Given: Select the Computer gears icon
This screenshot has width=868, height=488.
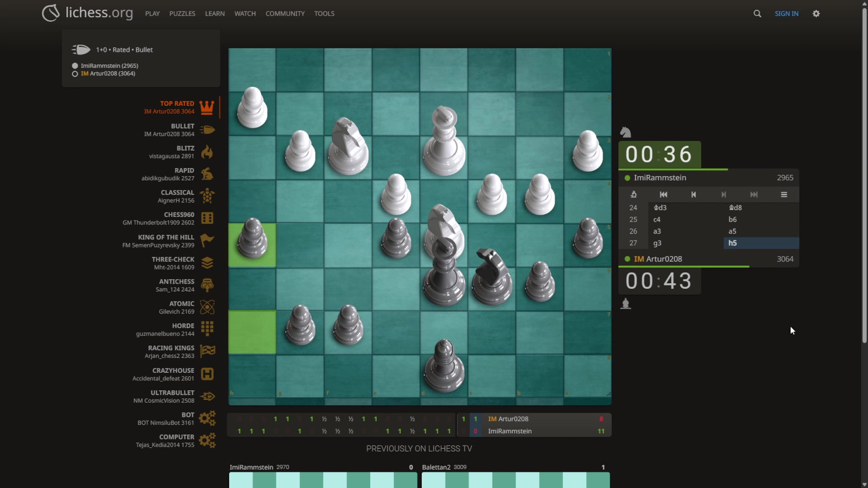Looking at the screenshot, I should pos(207,441).
